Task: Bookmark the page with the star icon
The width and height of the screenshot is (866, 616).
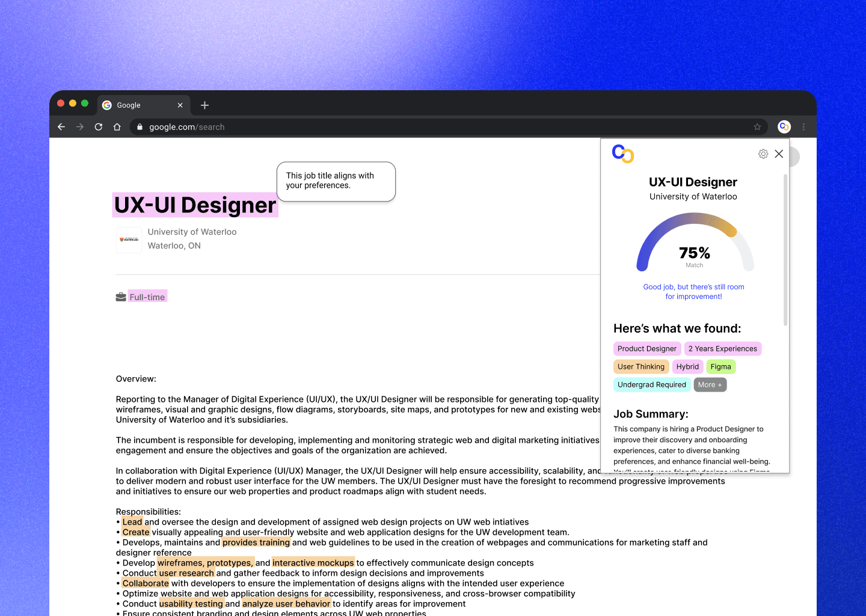Action: (x=757, y=127)
